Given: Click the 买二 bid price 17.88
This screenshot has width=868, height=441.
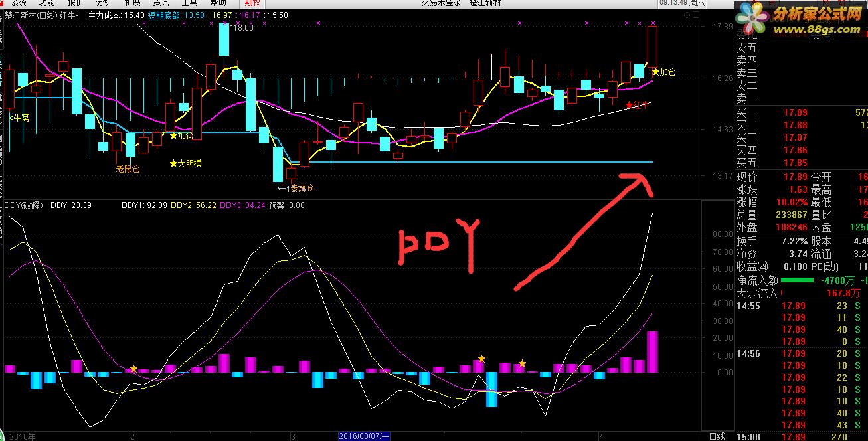Looking at the screenshot, I should pyautogui.click(x=796, y=125).
